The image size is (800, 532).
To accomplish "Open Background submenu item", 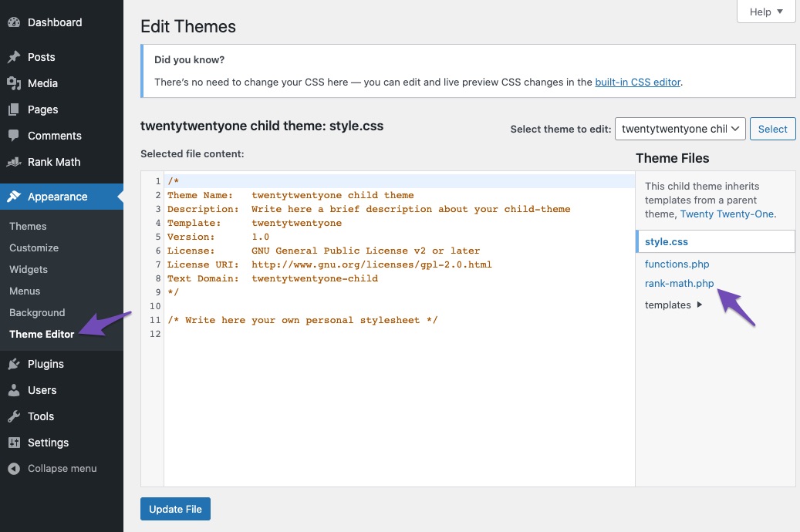I will (37, 313).
